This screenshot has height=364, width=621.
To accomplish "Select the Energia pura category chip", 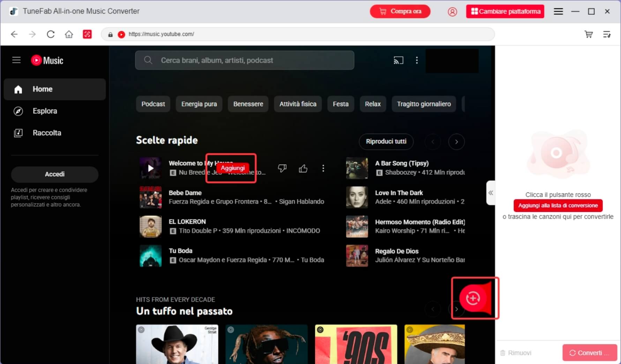I will (x=199, y=104).
